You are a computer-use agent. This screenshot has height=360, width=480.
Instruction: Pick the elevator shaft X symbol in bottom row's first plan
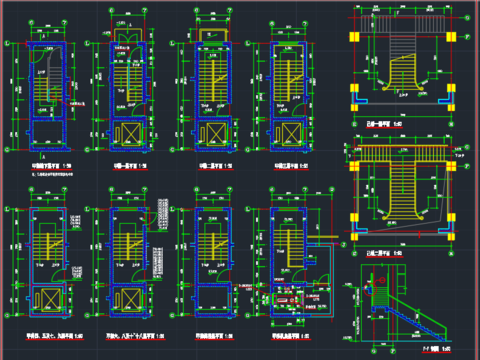click(51, 300)
